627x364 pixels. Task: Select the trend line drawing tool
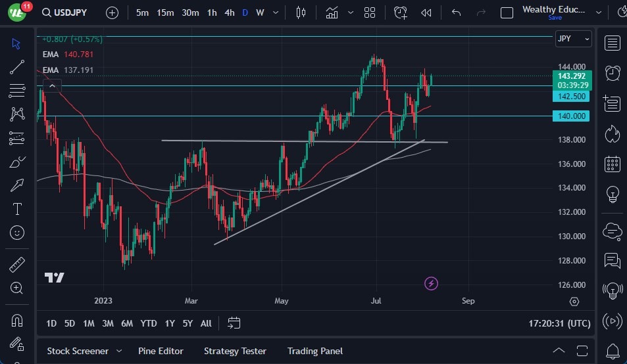tap(17, 67)
